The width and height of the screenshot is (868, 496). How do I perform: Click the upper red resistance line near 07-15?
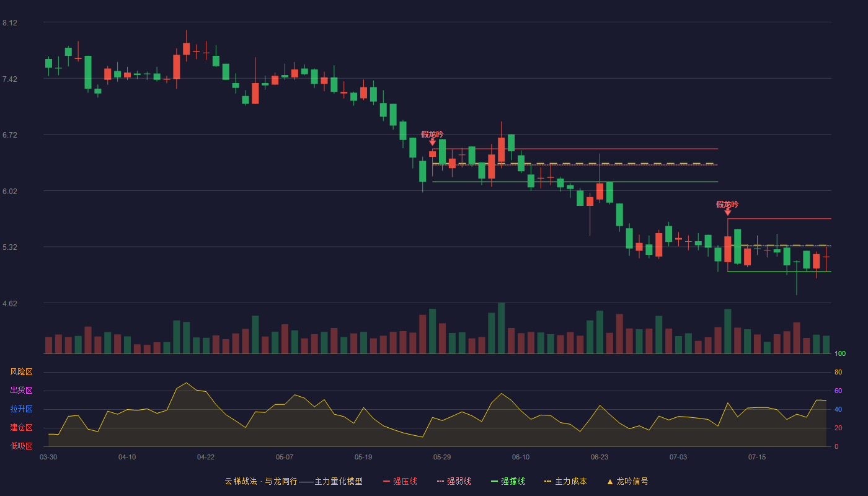click(779, 219)
